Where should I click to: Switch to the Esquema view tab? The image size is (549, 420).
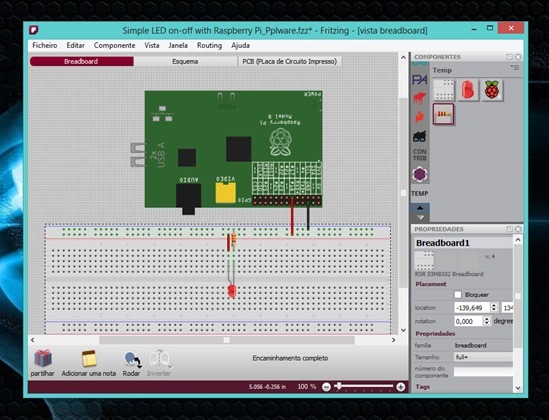pyautogui.click(x=185, y=62)
